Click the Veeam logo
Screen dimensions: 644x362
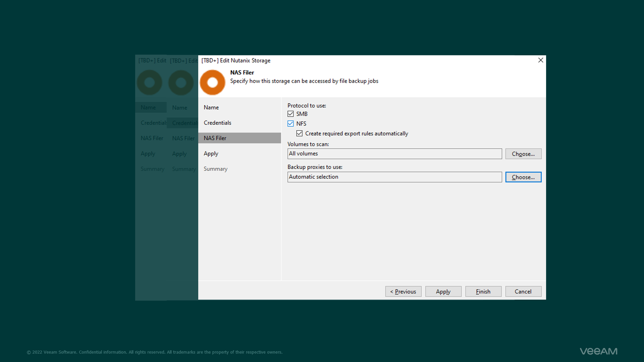598,351
